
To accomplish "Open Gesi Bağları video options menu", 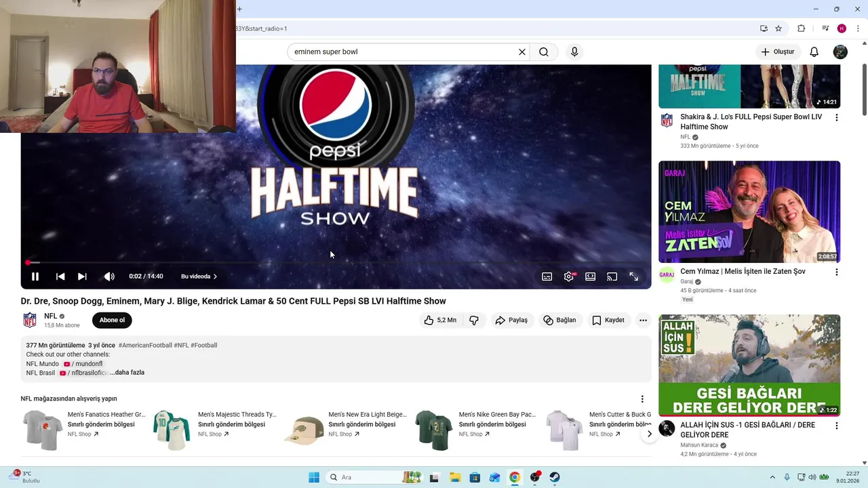I will 836,426.
